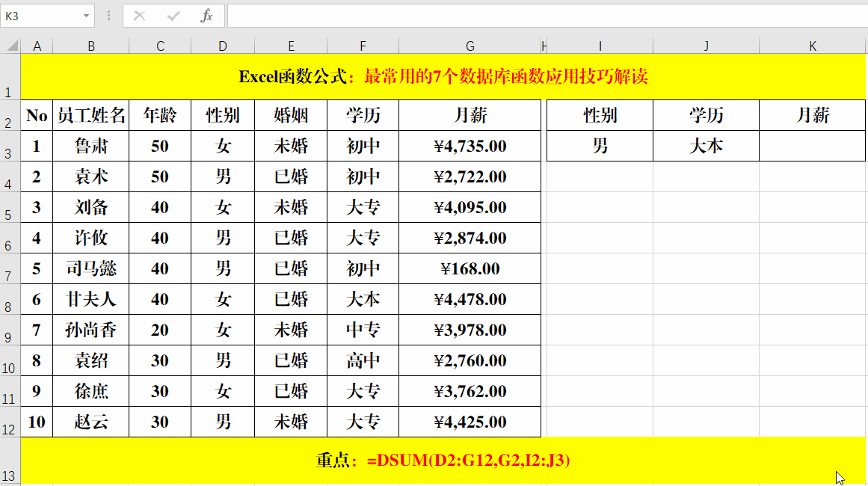Open the Name Box dropdown showing K3
868x486 pixels.
[x=85, y=16]
